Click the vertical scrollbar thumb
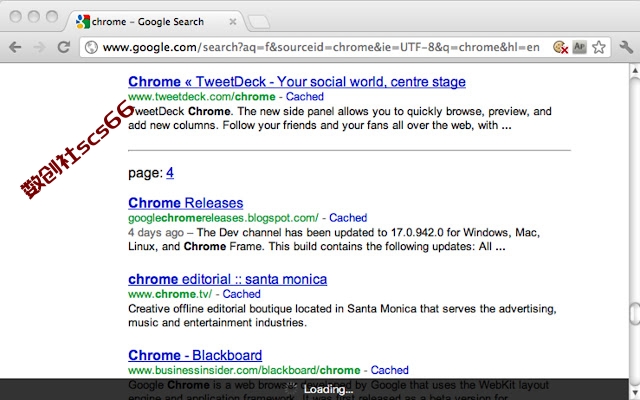Viewport: 640px width, 400px height. 635,313
